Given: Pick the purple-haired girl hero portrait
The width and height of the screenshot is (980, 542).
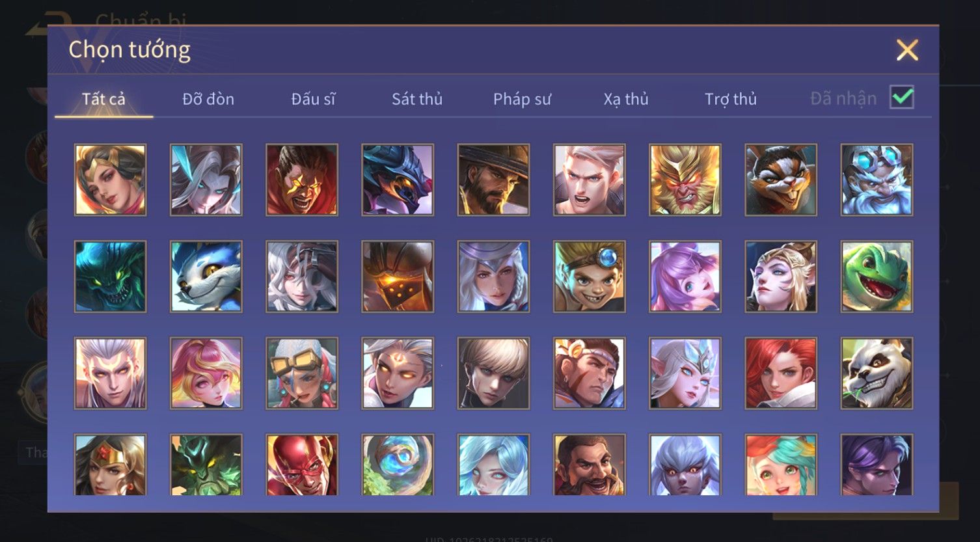Looking at the screenshot, I should [685, 277].
